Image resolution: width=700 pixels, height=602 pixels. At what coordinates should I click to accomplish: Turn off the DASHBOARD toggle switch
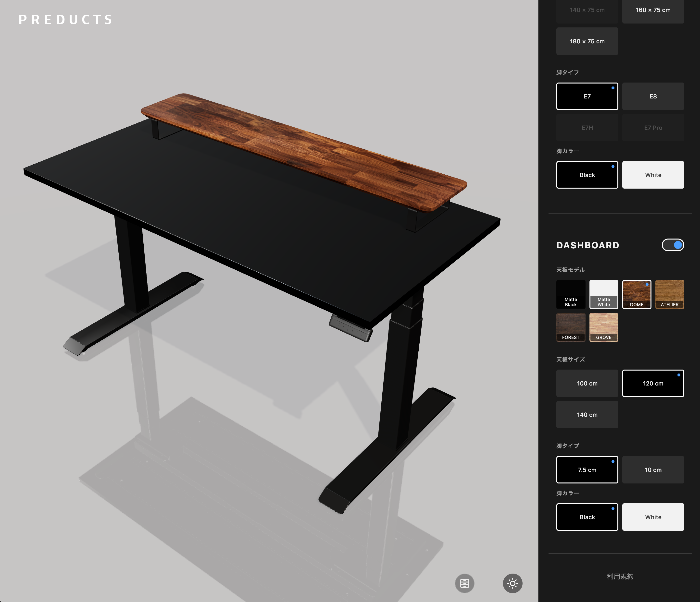click(673, 245)
